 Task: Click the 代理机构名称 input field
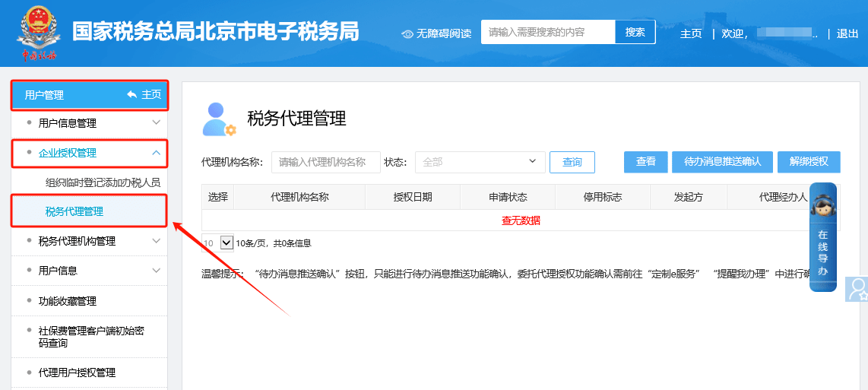click(325, 162)
